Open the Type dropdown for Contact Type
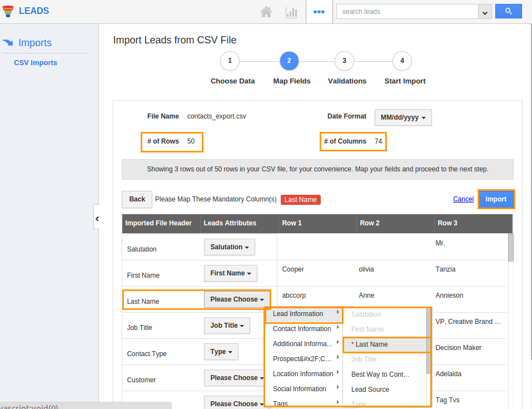532x409 pixels. [x=221, y=352]
